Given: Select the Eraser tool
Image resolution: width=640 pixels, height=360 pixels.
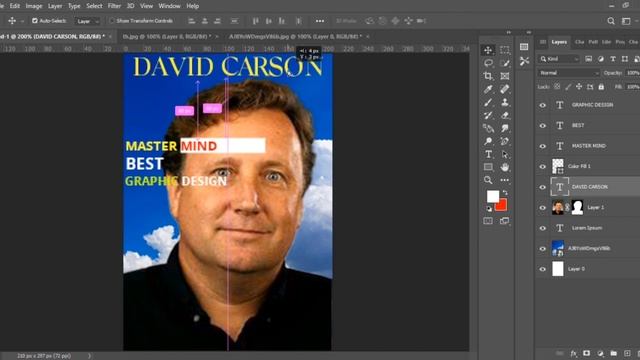Looking at the screenshot, I should (x=505, y=115).
